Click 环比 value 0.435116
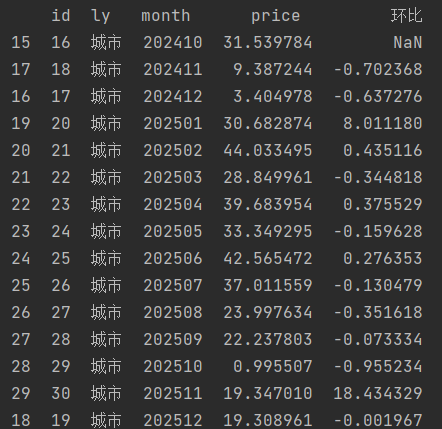Viewport: 442px width, 429px height. pos(383,151)
